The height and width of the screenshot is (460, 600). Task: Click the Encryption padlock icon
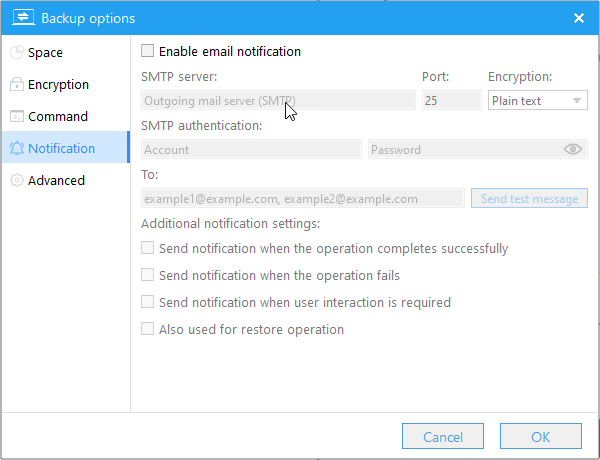(17, 85)
